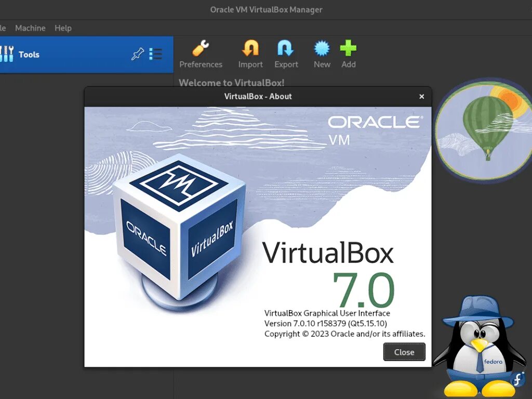Click the 'Version 7.0.10 r158379 (Qt5.15.10)' text
The image size is (532, 399).
point(326,323)
